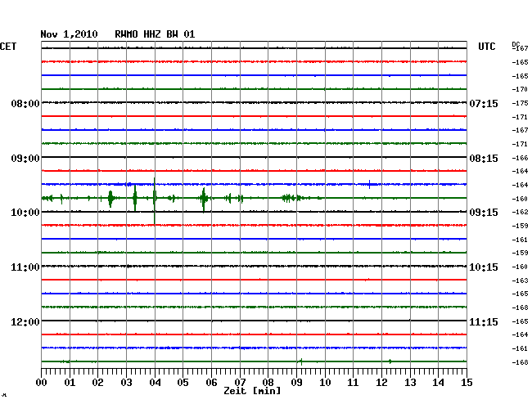Click the DC offset value "-170"
The height and width of the screenshot is (404, 532).
(520, 89)
